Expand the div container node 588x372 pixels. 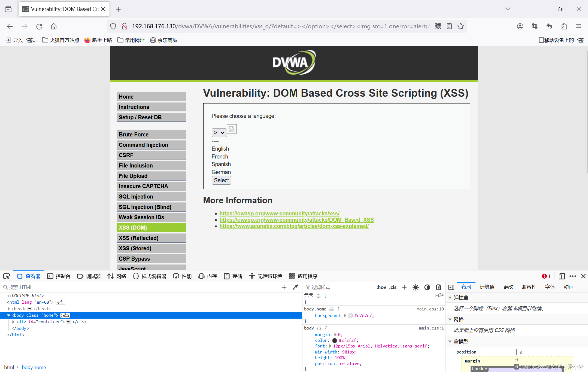point(13,322)
